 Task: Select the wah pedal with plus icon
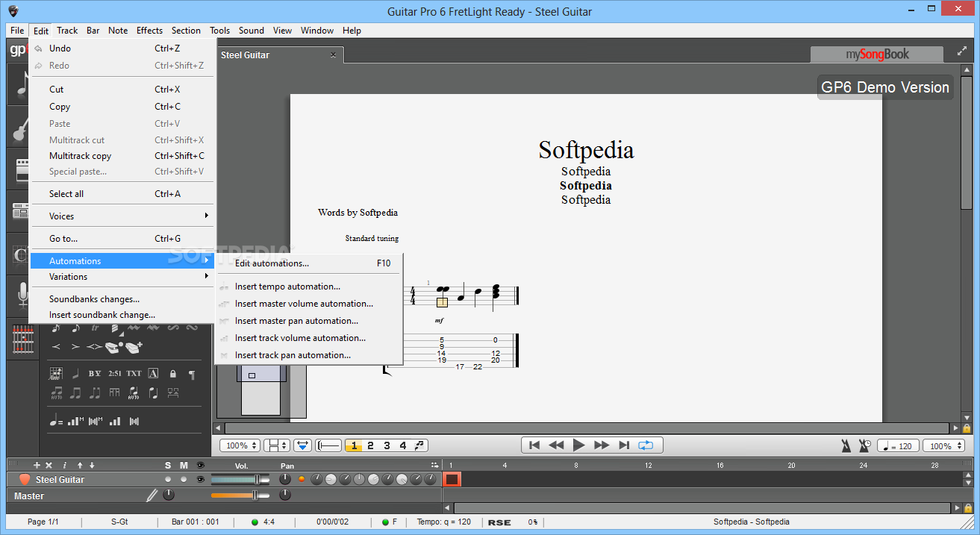click(x=134, y=347)
